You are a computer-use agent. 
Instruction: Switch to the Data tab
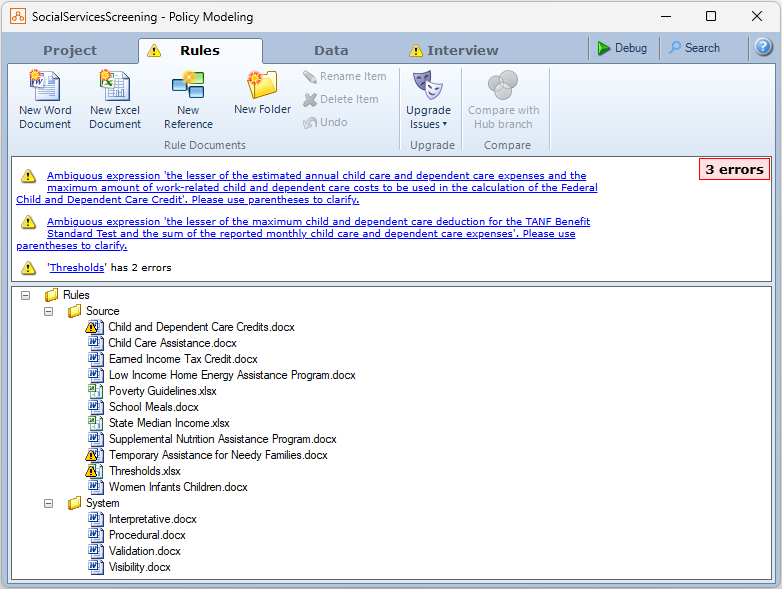click(x=331, y=50)
